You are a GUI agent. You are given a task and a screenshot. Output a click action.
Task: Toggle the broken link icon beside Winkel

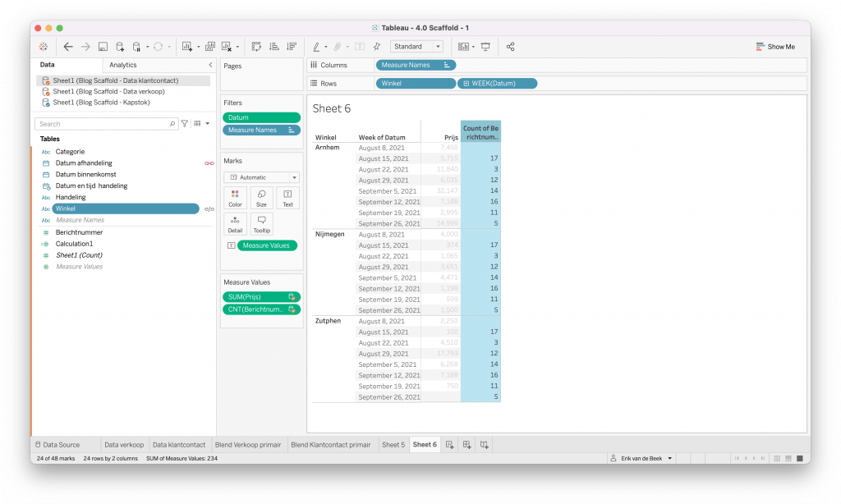point(209,208)
